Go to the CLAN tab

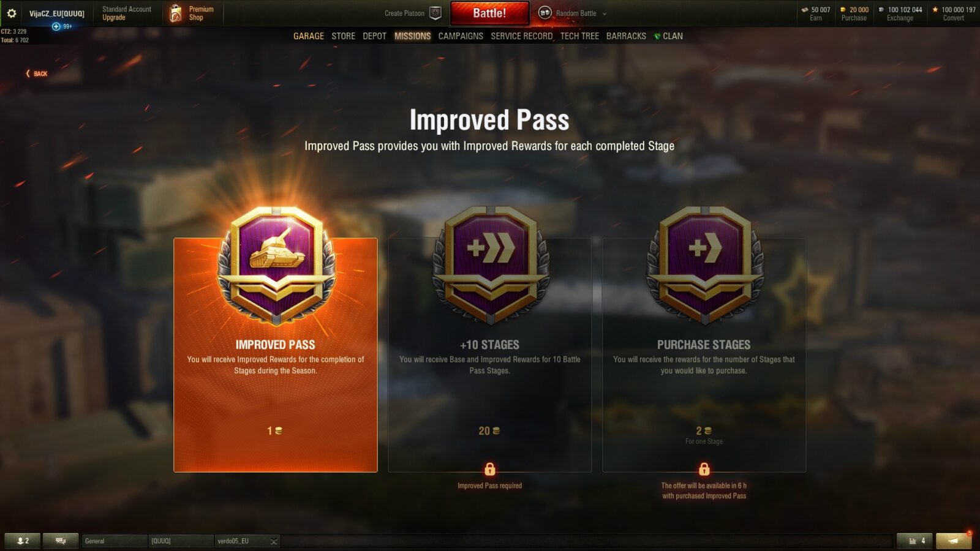(x=668, y=36)
